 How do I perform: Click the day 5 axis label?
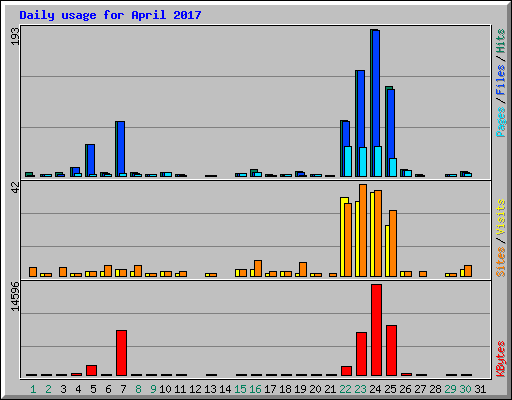pos(93,389)
